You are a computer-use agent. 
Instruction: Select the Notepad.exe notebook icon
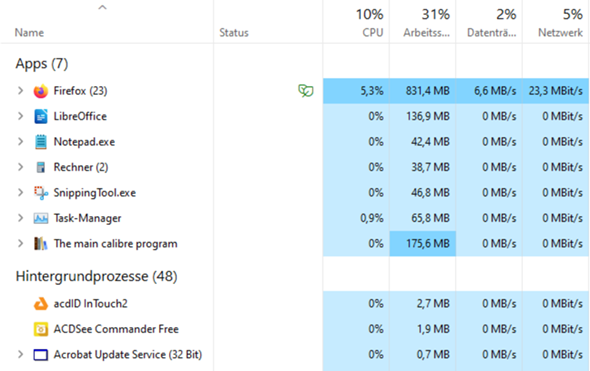[41, 142]
